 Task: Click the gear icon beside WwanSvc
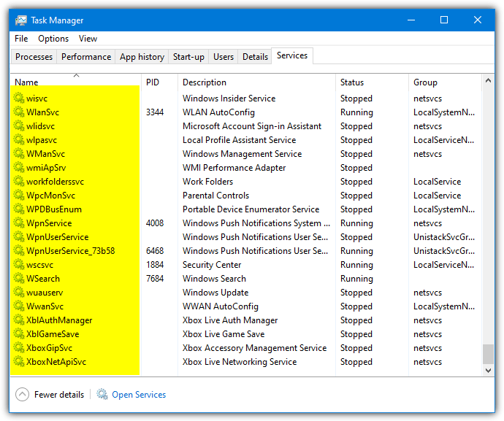coord(19,306)
